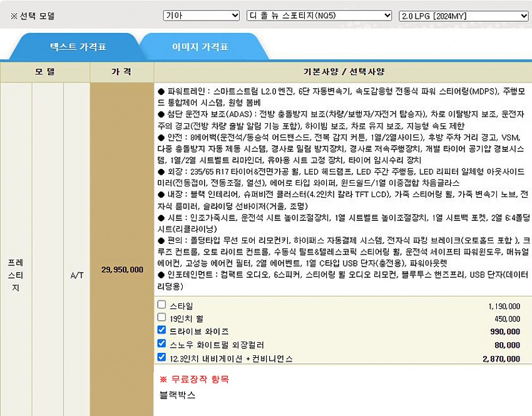This screenshot has height=416, width=532.
Task: Click the 기본사양 / 선택사양 column header
Action: (342, 72)
